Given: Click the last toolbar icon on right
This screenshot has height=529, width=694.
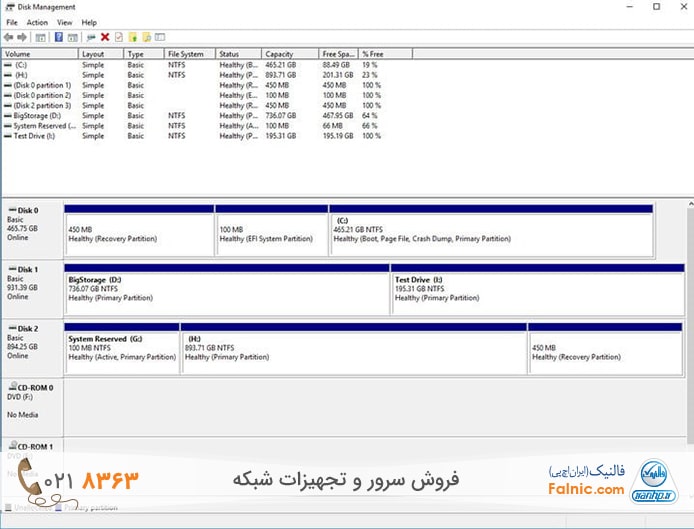Looking at the screenshot, I should click(x=160, y=37).
